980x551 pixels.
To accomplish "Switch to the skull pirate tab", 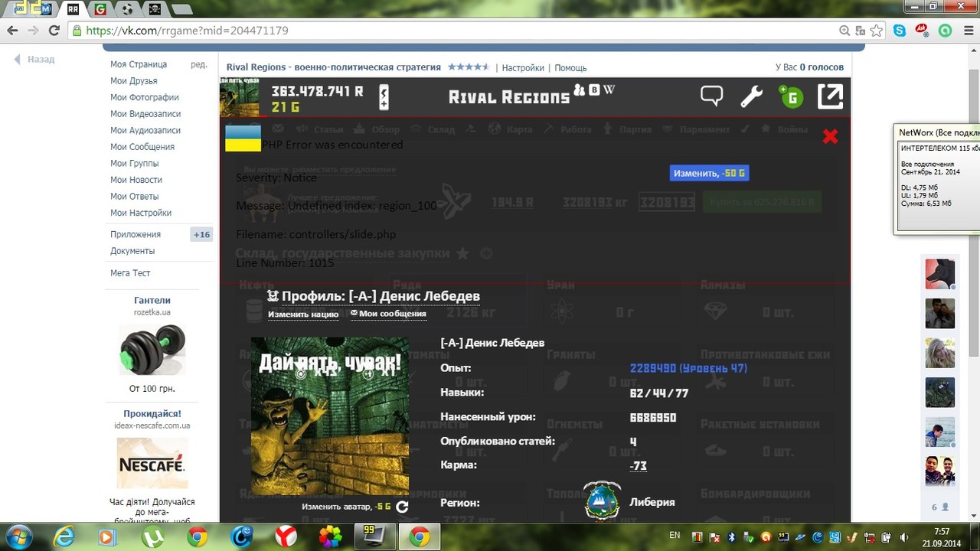I will point(155,9).
